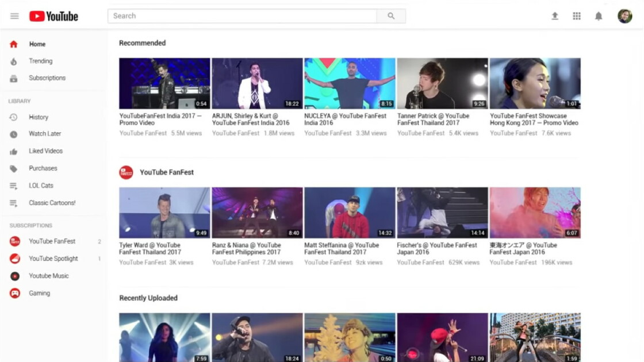Click the Gaming channel avatar
This screenshot has width=644, height=362.
click(15, 293)
